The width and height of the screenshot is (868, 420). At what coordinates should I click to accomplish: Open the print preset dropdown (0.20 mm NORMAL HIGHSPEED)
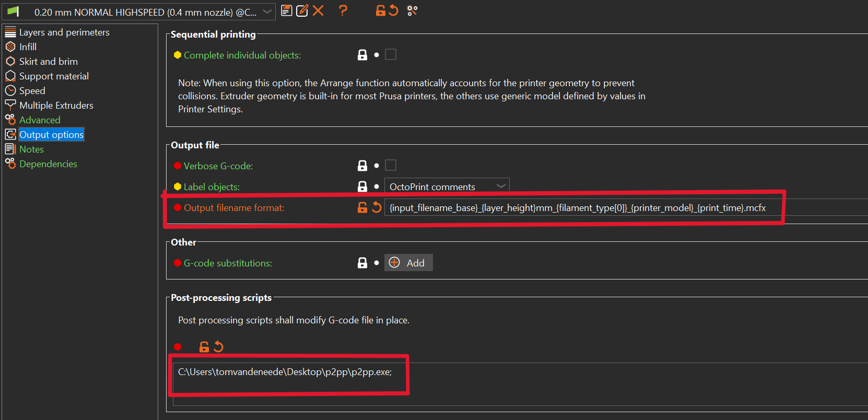pyautogui.click(x=139, y=11)
